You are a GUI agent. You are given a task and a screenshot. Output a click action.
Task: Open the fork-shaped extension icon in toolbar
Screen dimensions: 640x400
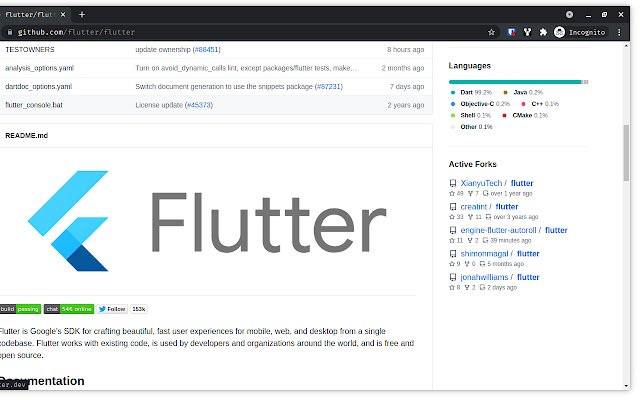point(527,32)
